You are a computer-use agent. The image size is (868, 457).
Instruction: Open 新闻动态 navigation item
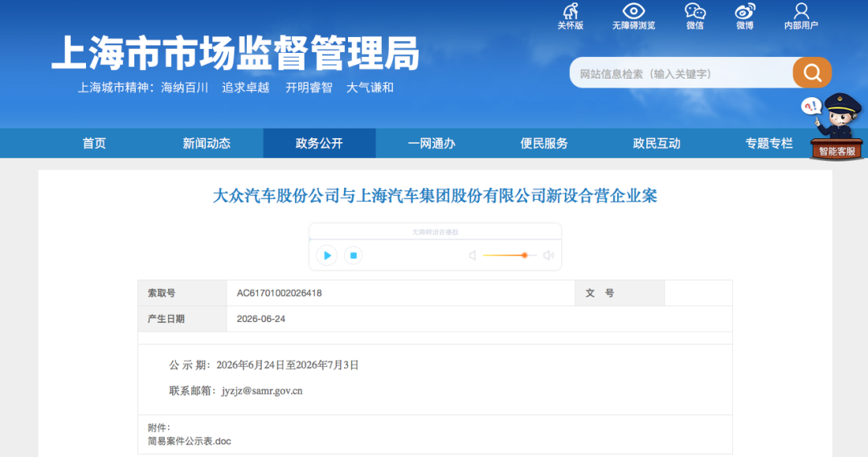[x=207, y=143]
